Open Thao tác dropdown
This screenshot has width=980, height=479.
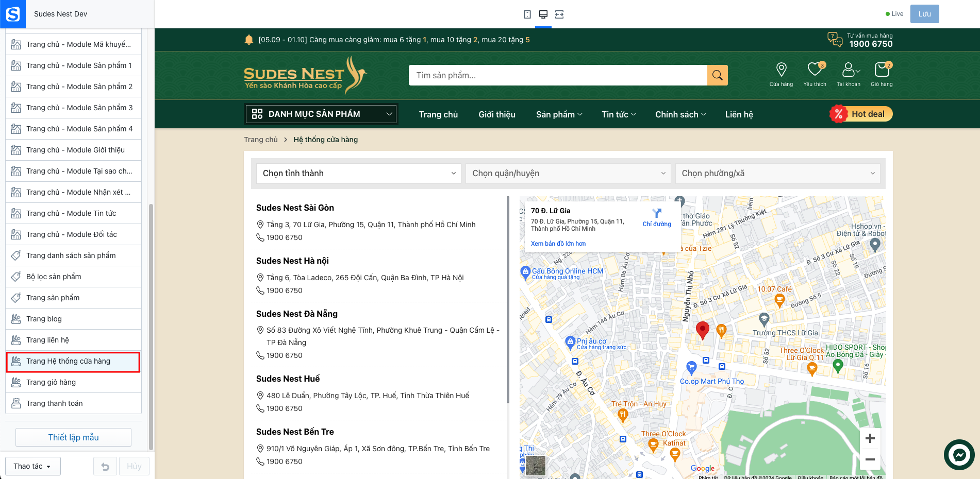(x=33, y=466)
